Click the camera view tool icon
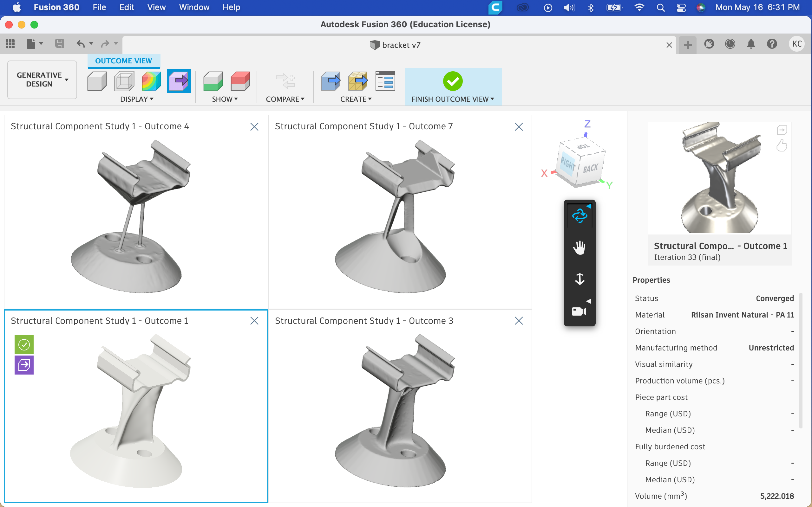812x507 pixels. pyautogui.click(x=579, y=311)
